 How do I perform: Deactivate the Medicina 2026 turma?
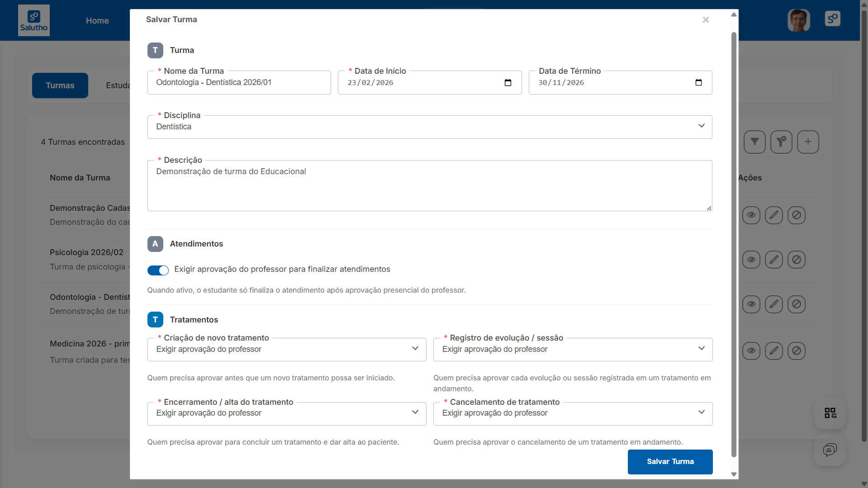797,351
